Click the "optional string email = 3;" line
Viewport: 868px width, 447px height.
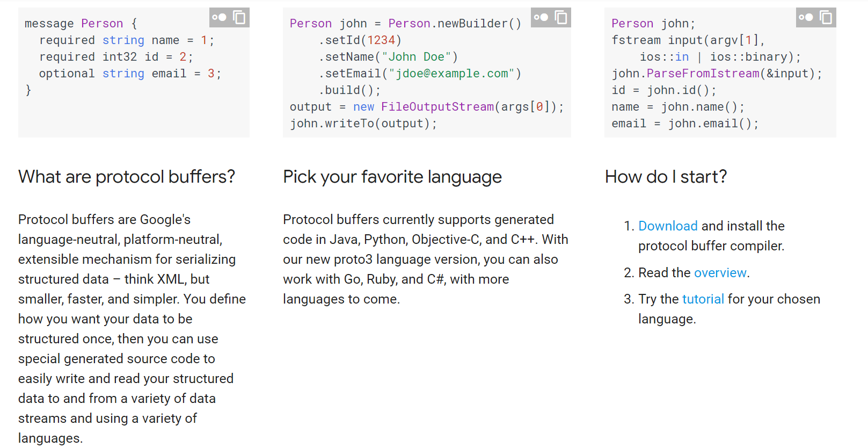(130, 74)
